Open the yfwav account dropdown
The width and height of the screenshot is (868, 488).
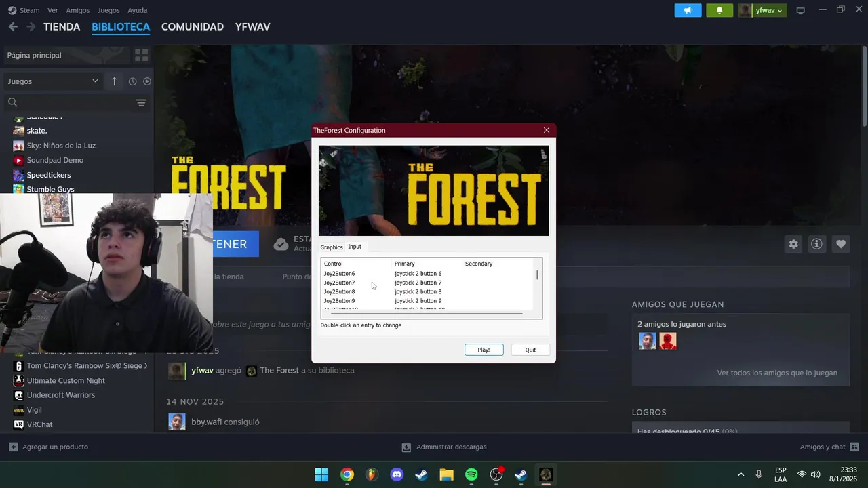pyautogui.click(x=762, y=10)
